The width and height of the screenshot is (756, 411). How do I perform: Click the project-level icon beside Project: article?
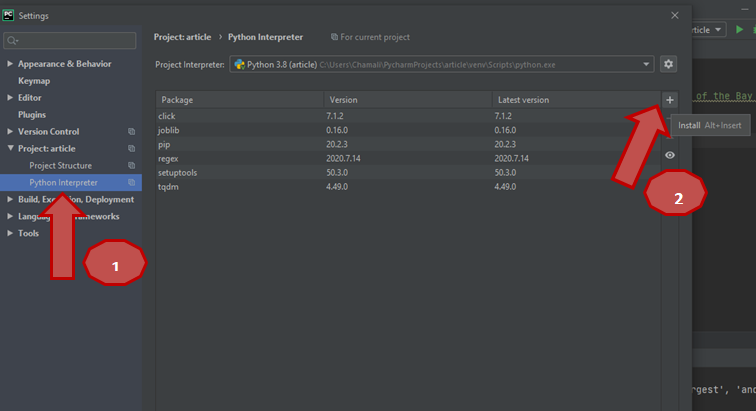click(131, 148)
